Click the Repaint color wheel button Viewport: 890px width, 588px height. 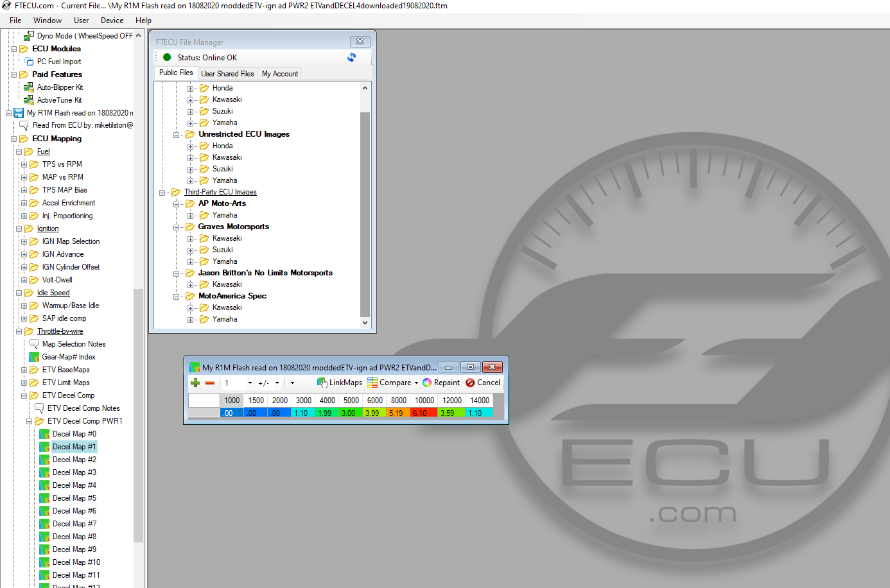tap(441, 383)
